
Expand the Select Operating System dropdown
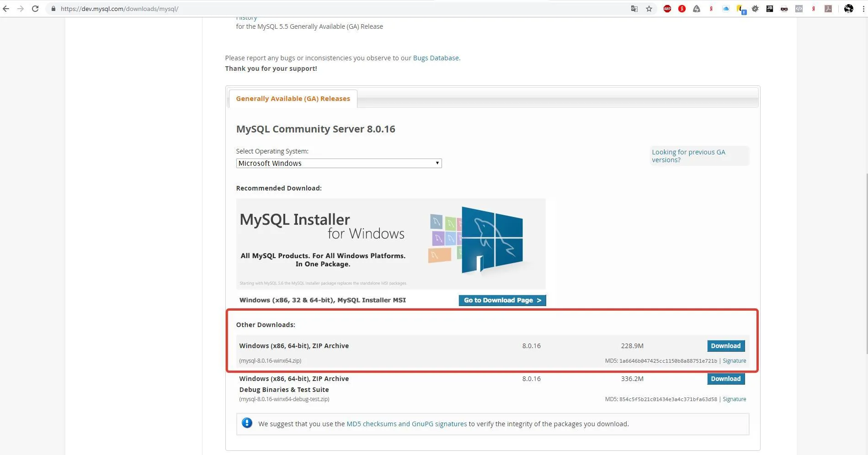339,164
